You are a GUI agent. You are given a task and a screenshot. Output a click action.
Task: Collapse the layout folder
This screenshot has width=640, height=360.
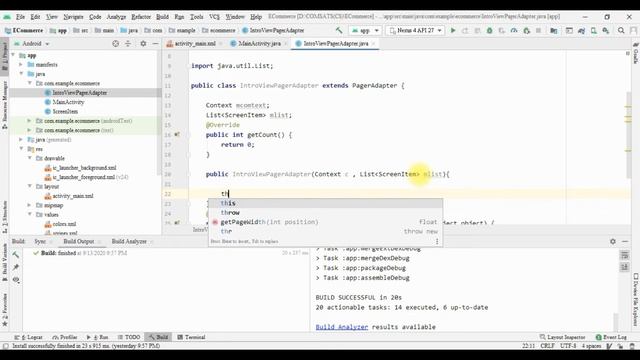(x=30, y=186)
